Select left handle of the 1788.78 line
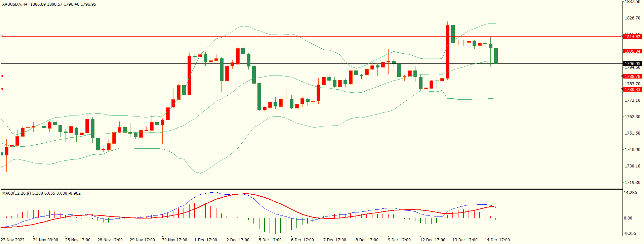 pos(2,76)
